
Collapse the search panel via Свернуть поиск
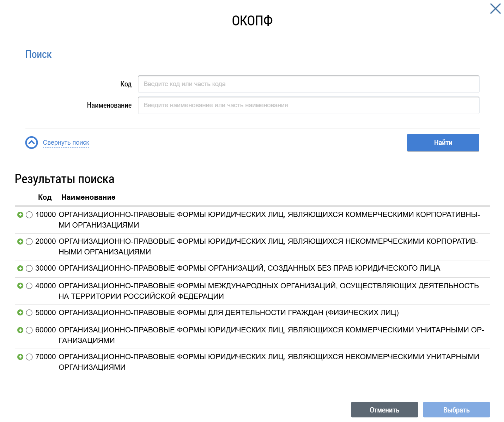tap(66, 143)
